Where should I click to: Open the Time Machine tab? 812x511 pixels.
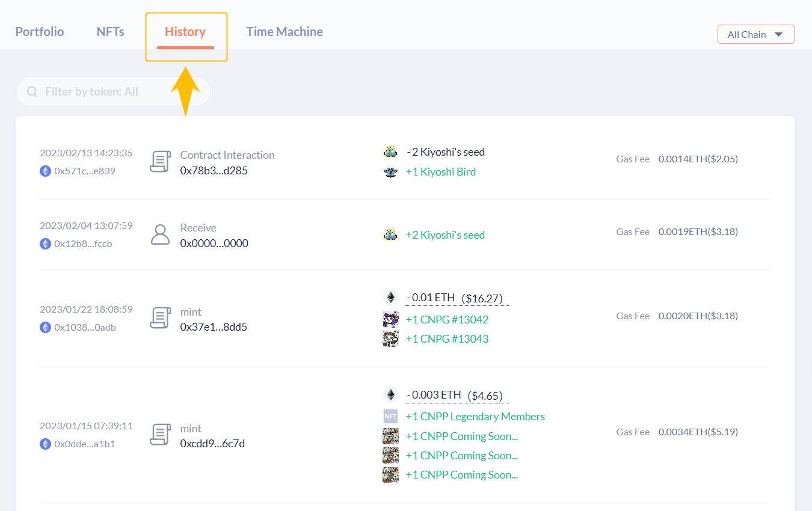[x=285, y=32]
